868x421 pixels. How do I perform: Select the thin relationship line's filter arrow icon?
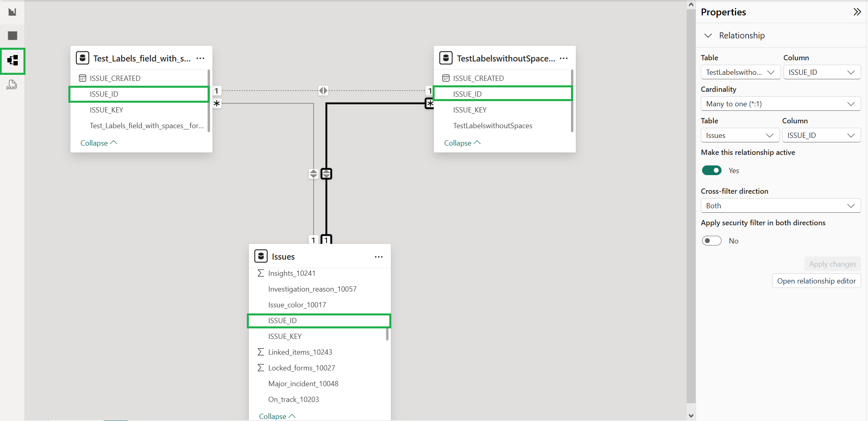(313, 173)
